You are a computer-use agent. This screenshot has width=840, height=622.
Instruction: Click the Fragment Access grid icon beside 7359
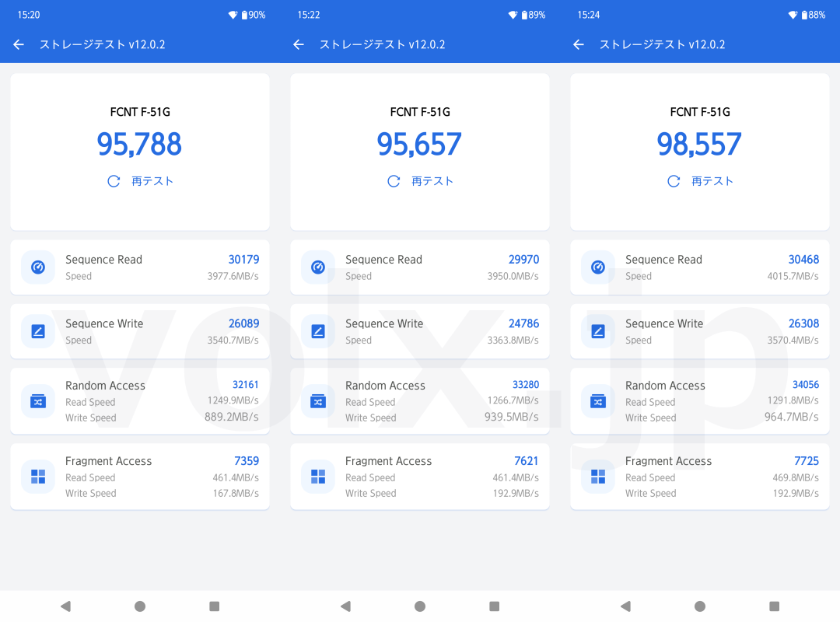click(x=38, y=477)
